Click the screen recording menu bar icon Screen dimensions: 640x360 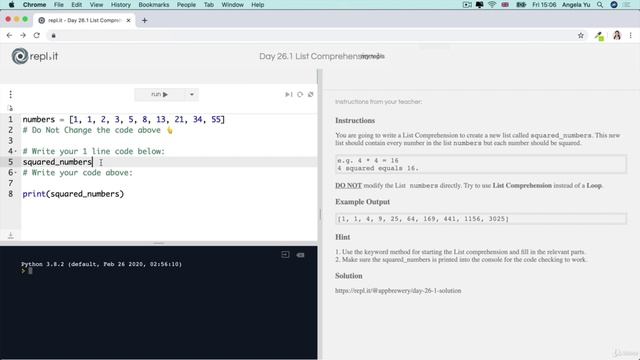pyautogui.click(x=467, y=5)
